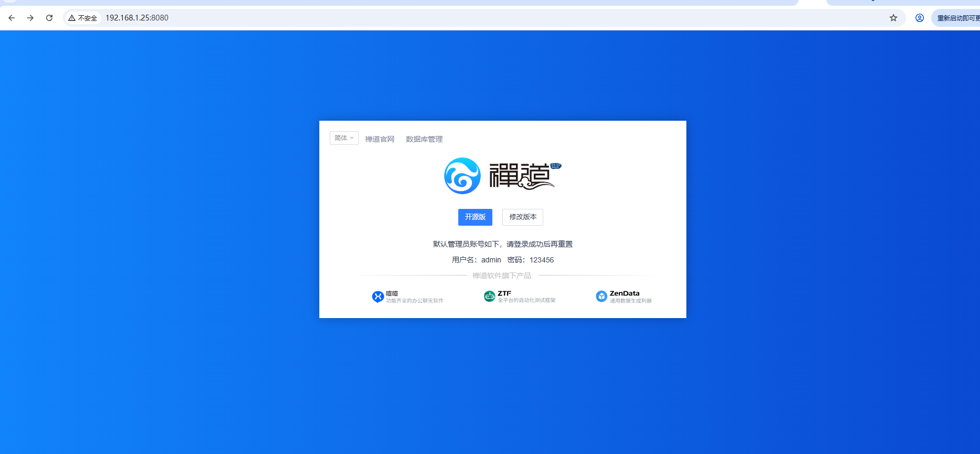Go back using the browser back arrow
The height and width of the screenshot is (454, 980).
[x=12, y=18]
